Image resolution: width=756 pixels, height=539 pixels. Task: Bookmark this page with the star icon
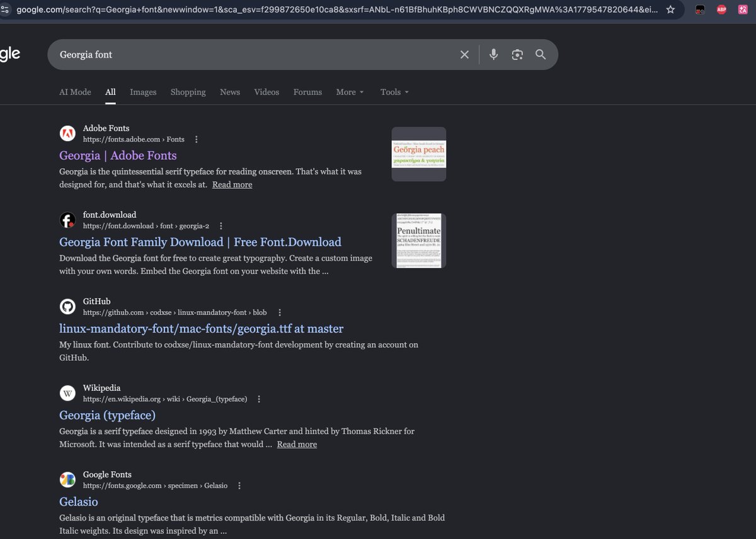(671, 10)
